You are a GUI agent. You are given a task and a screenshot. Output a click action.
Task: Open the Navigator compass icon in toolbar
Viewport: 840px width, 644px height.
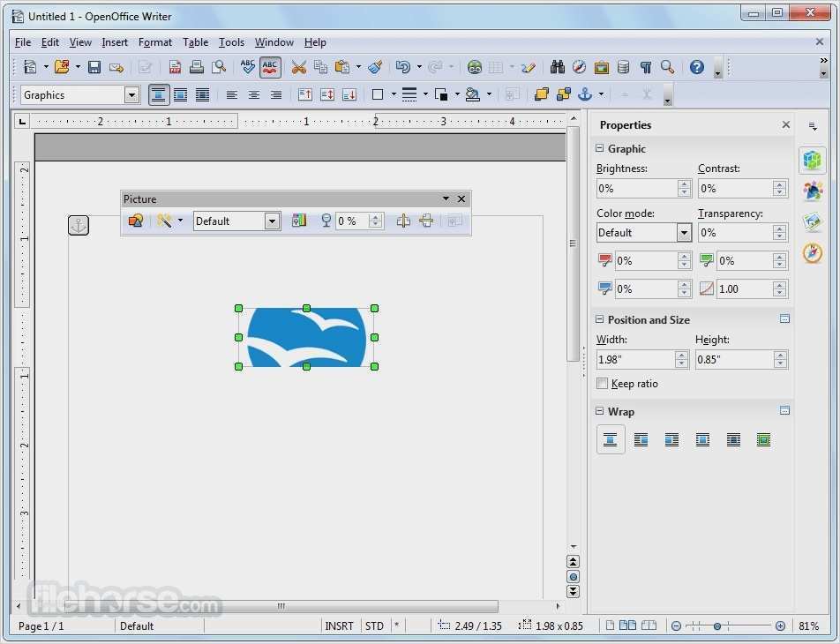580,67
